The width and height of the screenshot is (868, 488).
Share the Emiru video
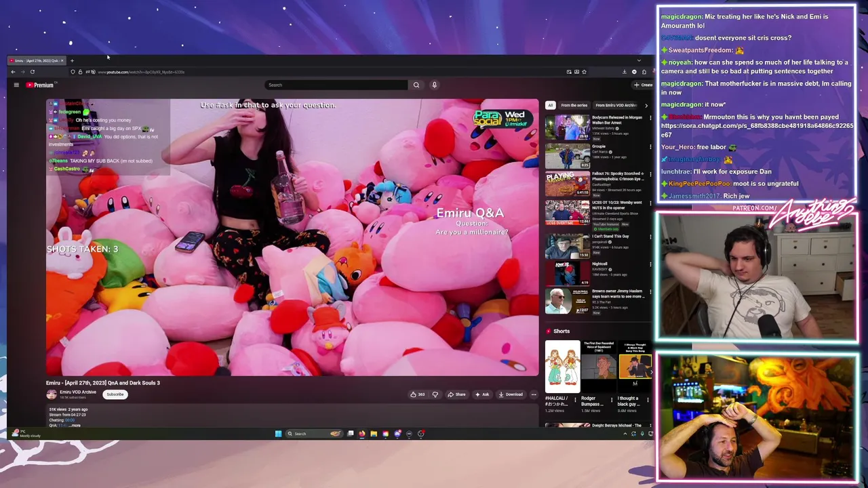[456, 394]
